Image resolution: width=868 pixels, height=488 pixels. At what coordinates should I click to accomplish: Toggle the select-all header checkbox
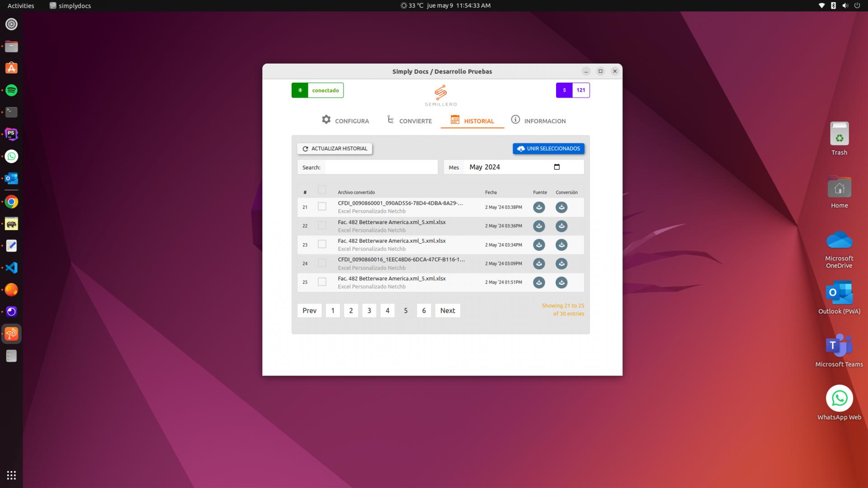tap(322, 190)
